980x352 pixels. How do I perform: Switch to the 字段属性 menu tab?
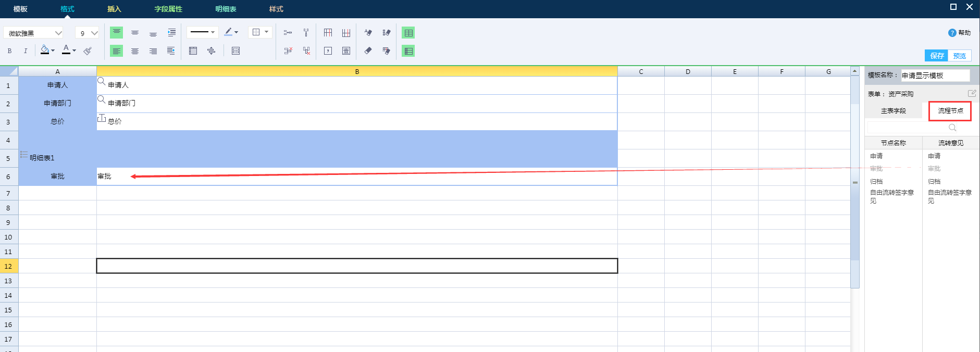coord(168,9)
